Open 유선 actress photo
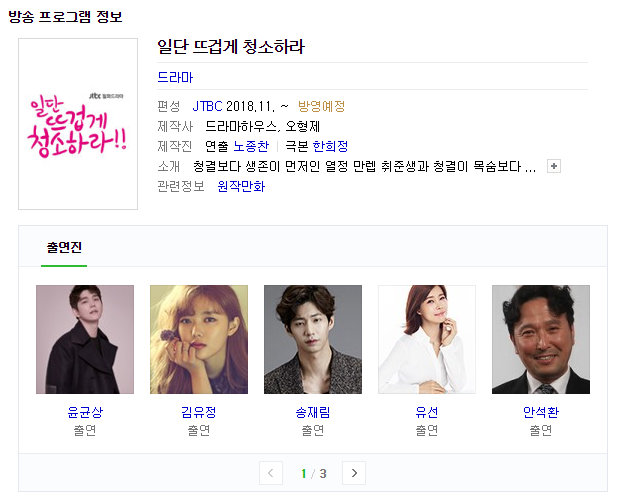The height and width of the screenshot is (497, 634). (x=427, y=339)
